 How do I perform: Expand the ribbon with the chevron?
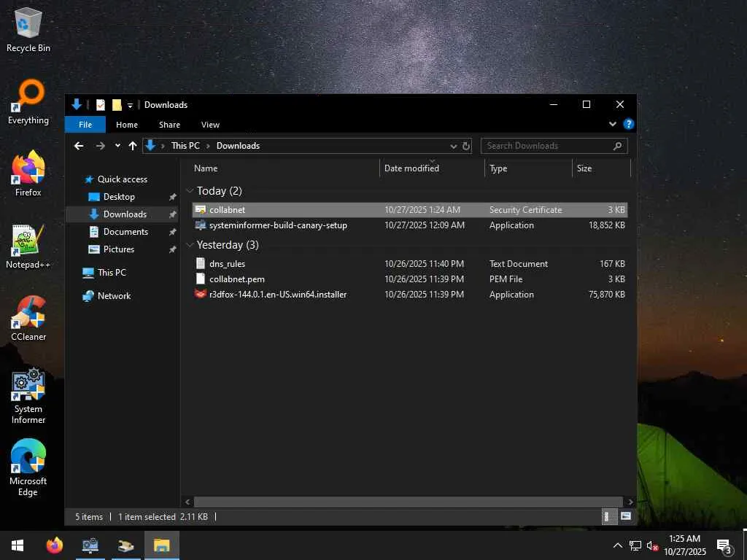[x=613, y=125]
